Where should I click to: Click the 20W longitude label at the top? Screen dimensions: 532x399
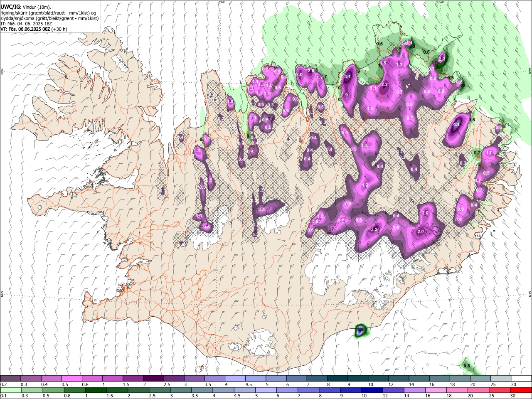(x=221, y=2)
